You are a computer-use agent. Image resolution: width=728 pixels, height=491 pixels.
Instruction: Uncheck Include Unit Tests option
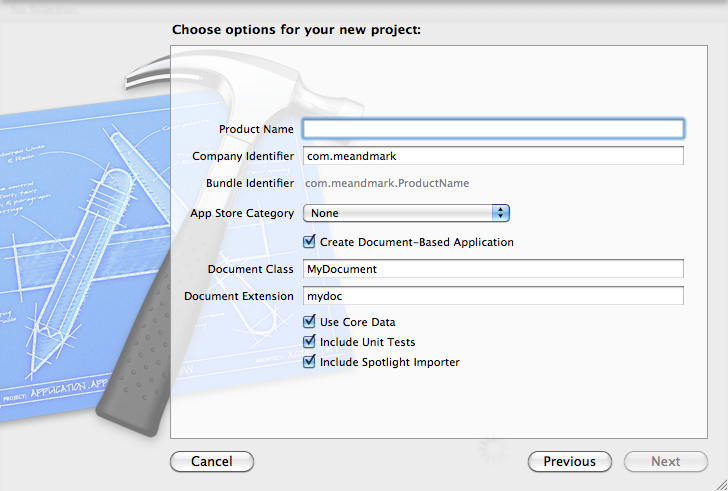click(x=309, y=342)
